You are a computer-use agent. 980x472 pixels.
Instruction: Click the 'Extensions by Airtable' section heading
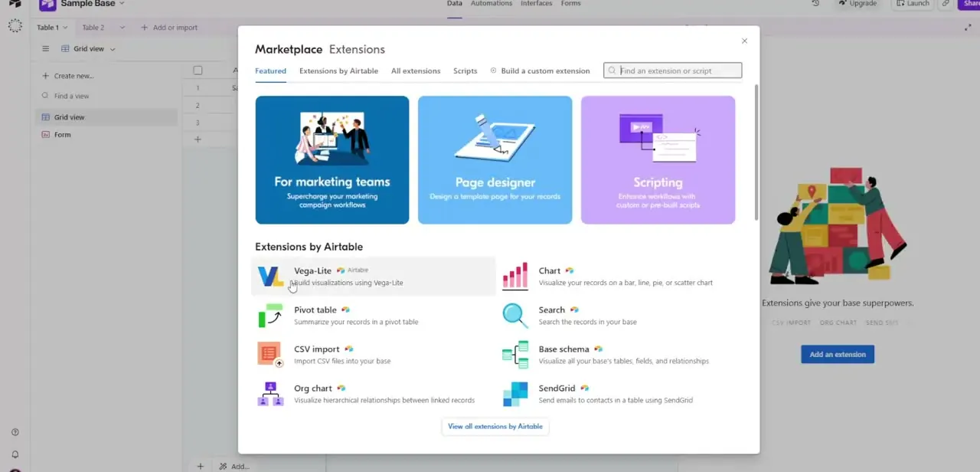click(x=309, y=247)
